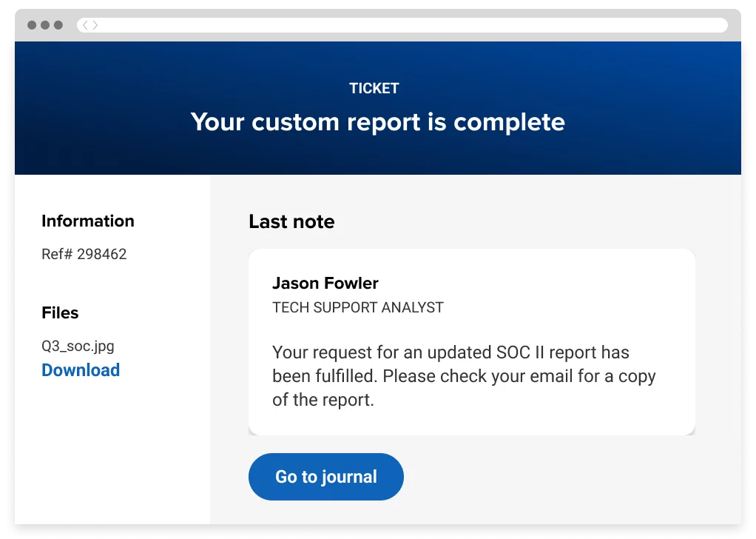Click the third gray window dot
756x539 pixels.
[58, 25]
